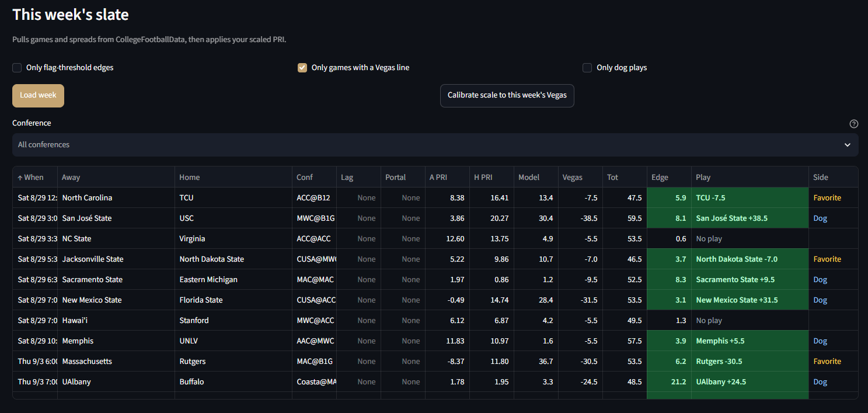Screen dimensions: 868x413
Task: Select the San José State away team cell
Action: tap(116, 218)
